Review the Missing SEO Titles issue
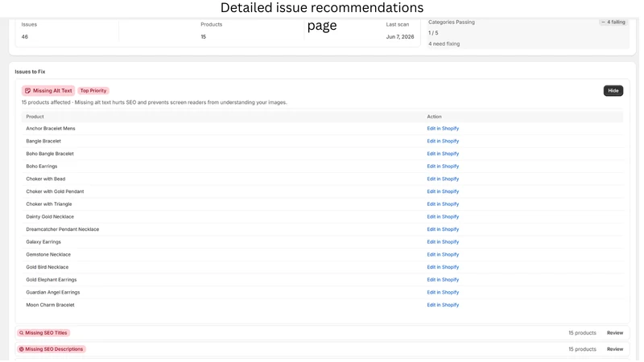Viewport: 644px width, 362px height. click(x=615, y=333)
